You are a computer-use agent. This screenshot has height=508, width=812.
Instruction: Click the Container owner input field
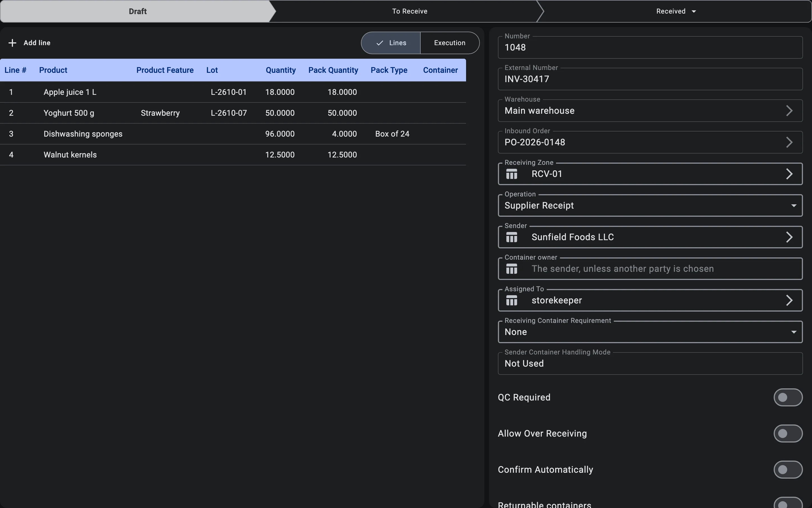pyautogui.click(x=650, y=269)
